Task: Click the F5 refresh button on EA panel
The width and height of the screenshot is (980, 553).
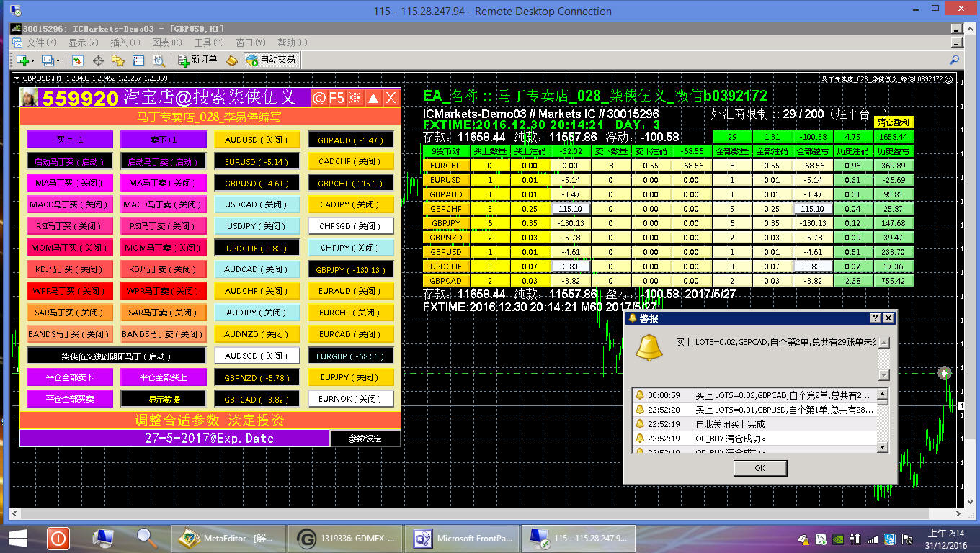Action: 337,98
